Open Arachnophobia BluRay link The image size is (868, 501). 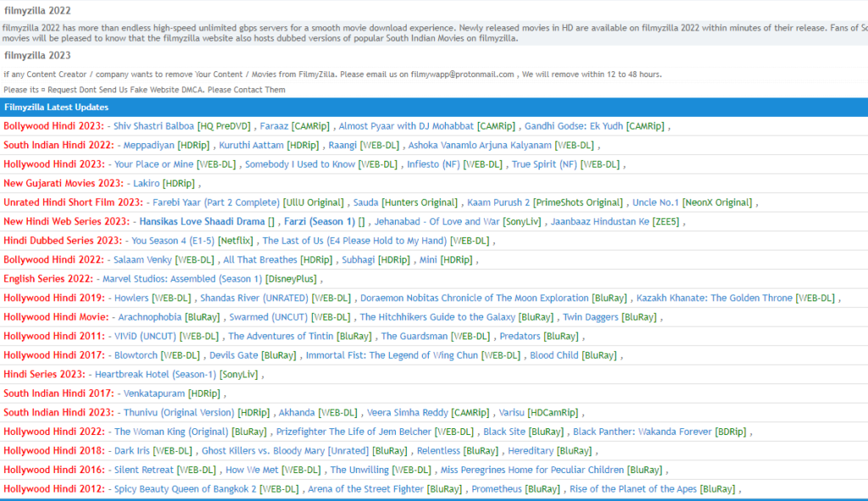click(x=149, y=317)
